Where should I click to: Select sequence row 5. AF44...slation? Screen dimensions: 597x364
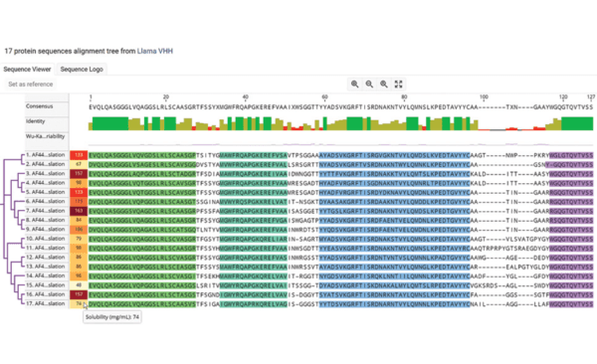tap(45, 192)
